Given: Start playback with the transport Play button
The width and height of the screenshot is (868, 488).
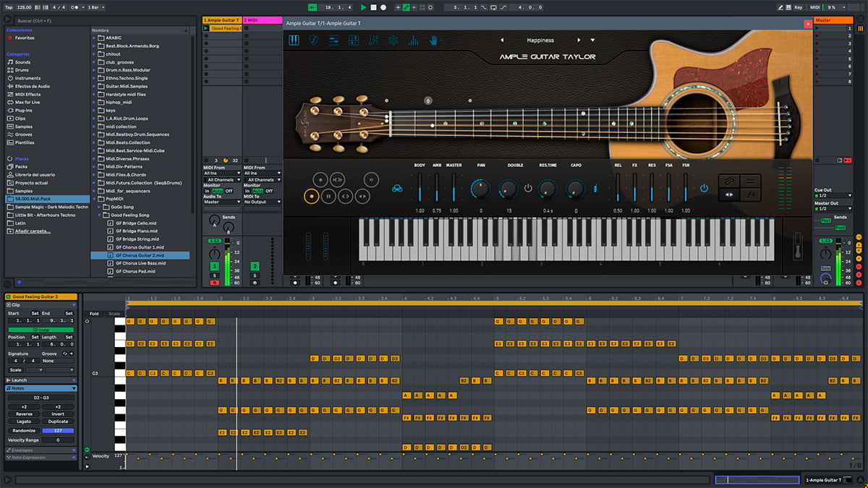Looking at the screenshot, I should (x=364, y=7).
